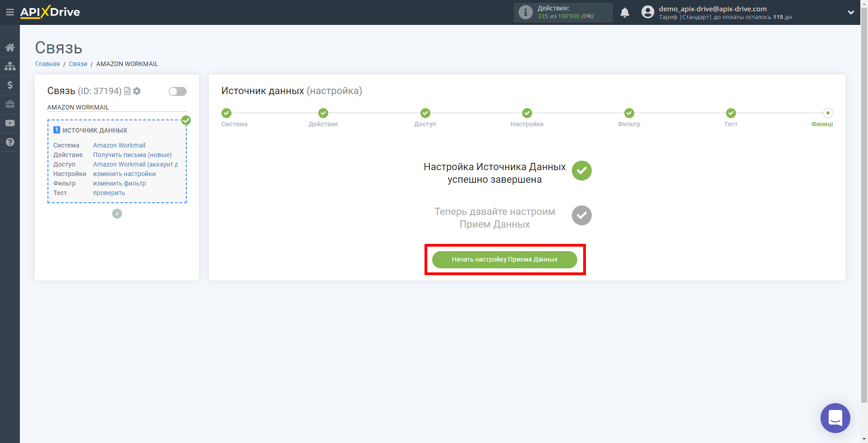The image size is (868, 443).
Task: Go to the Система step marker
Action: [226, 113]
